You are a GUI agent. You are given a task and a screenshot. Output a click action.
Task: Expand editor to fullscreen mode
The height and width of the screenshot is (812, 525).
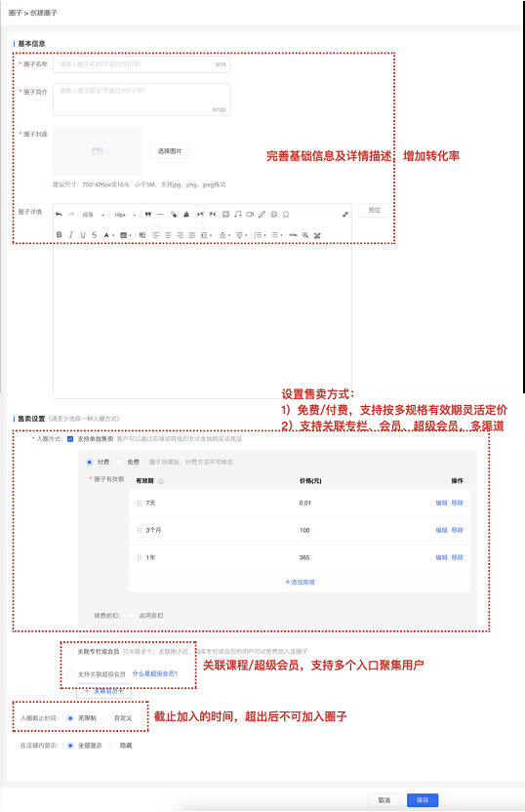tap(345, 215)
